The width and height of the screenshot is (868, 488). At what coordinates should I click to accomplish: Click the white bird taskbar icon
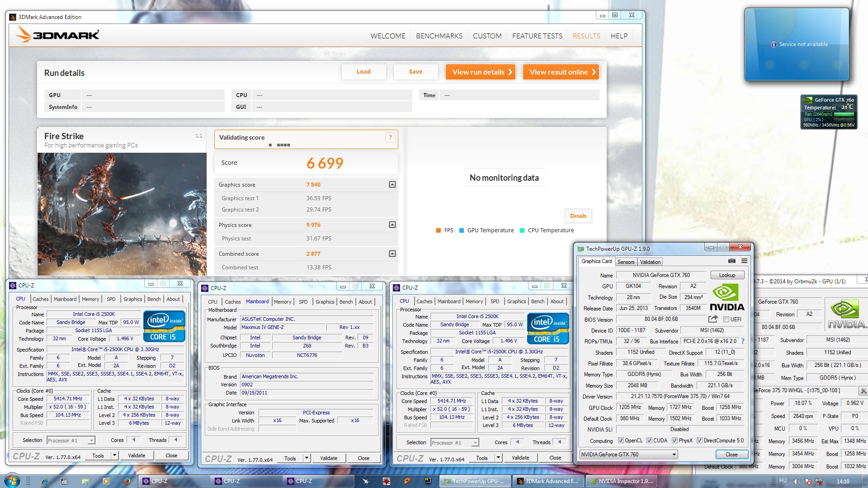[365, 481]
